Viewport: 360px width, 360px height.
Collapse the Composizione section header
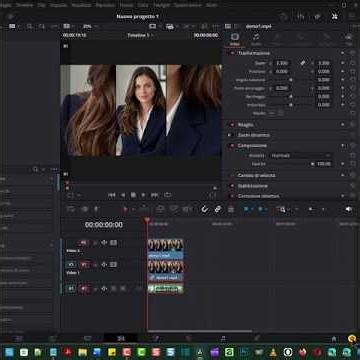point(252,146)
